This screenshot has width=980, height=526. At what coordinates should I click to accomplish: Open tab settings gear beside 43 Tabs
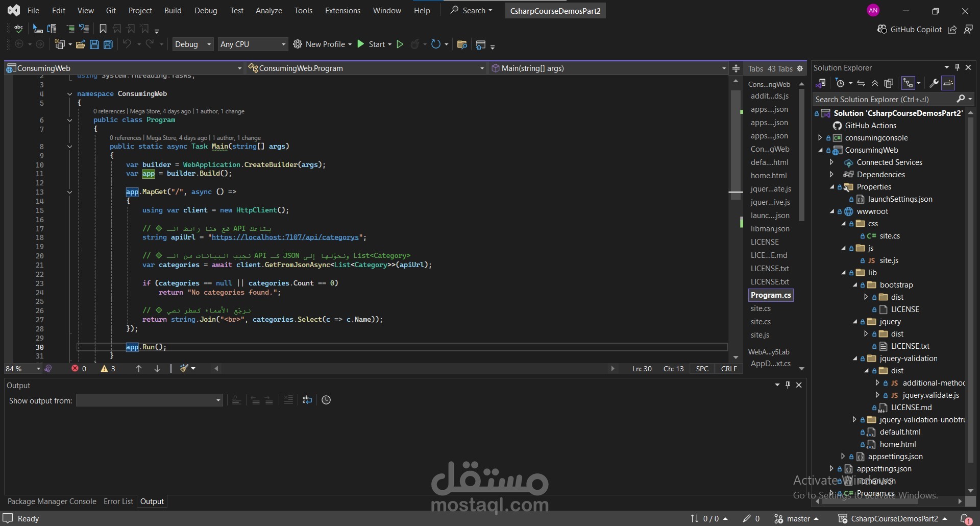pos(800,68)
